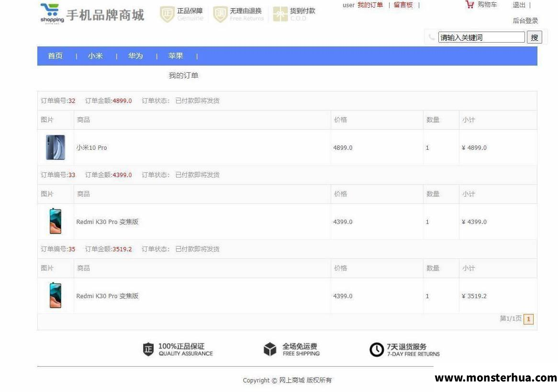This screenshot has width=558, height=392.
Task: Click the phone icon beside search box
Action: pos(432,37)
